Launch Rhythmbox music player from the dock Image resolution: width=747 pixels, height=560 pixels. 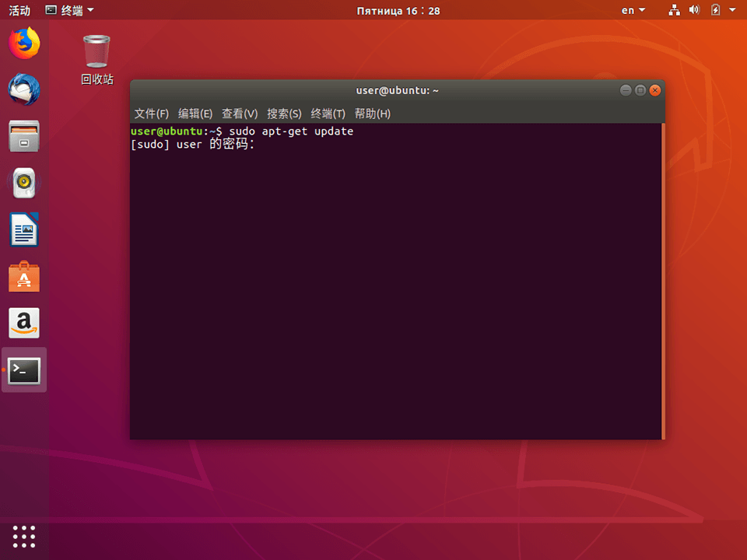click(x=23, y=184)
